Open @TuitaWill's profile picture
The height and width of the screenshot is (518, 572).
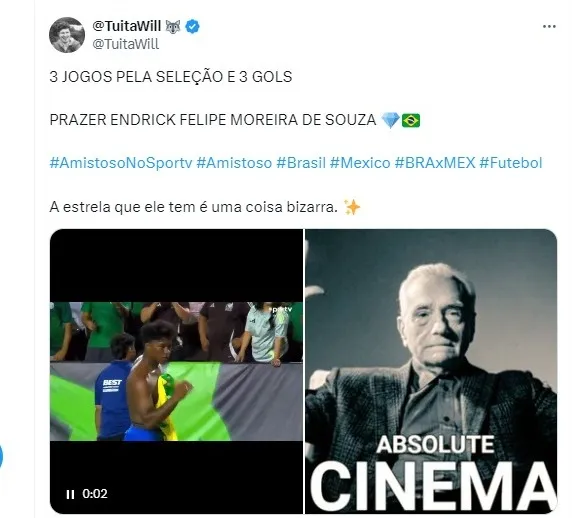(x=67, y=35)
